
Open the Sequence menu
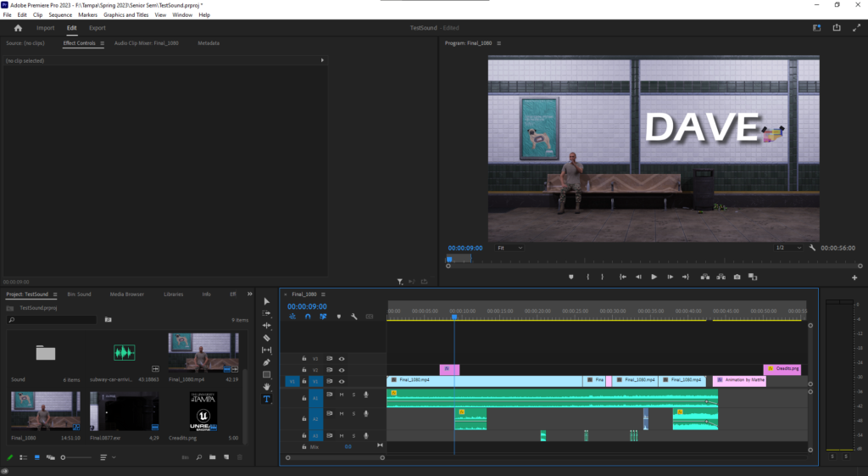coord(60,15)
